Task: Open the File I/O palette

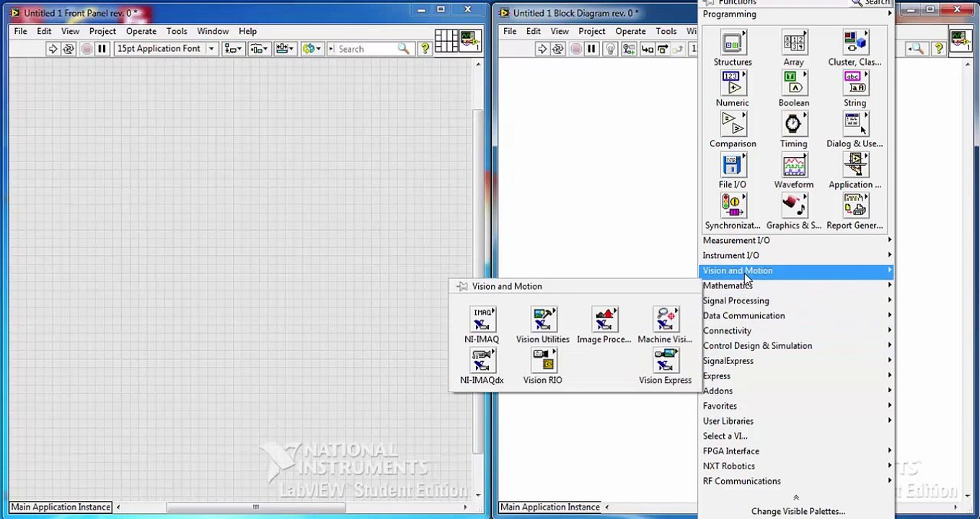Action: tap(733, 166)
